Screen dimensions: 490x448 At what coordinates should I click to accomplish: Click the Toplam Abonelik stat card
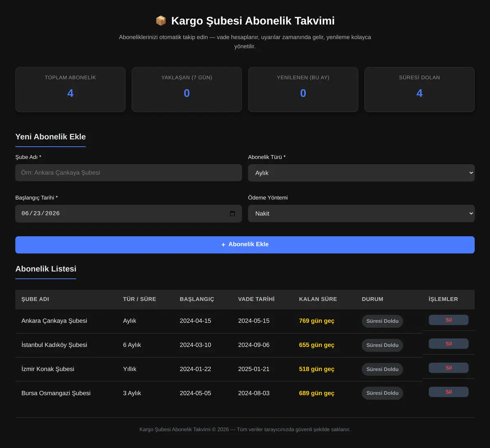tap(70, 89)
